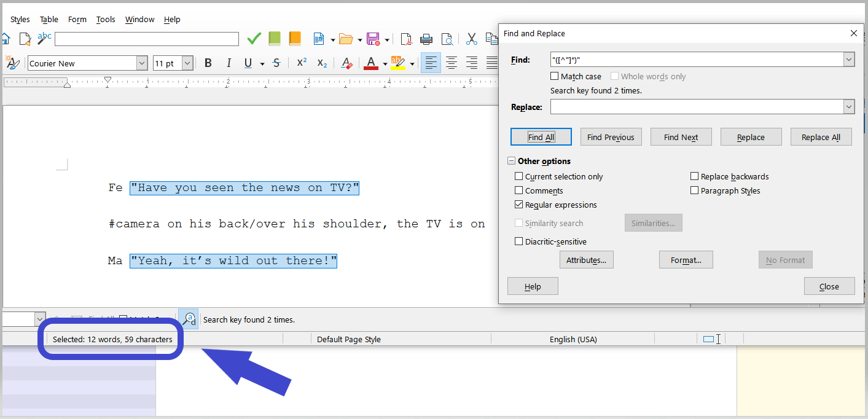Click the Print icon in toolbar
The width and height of the screenshot is (868, 419).
click(x=426, y=39)
